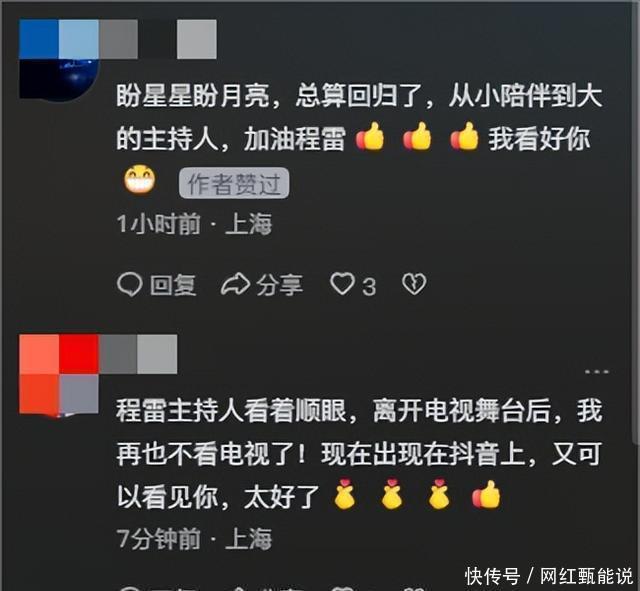
Task: Open the three-dot menu on second comment
Action: coord(596,372)
